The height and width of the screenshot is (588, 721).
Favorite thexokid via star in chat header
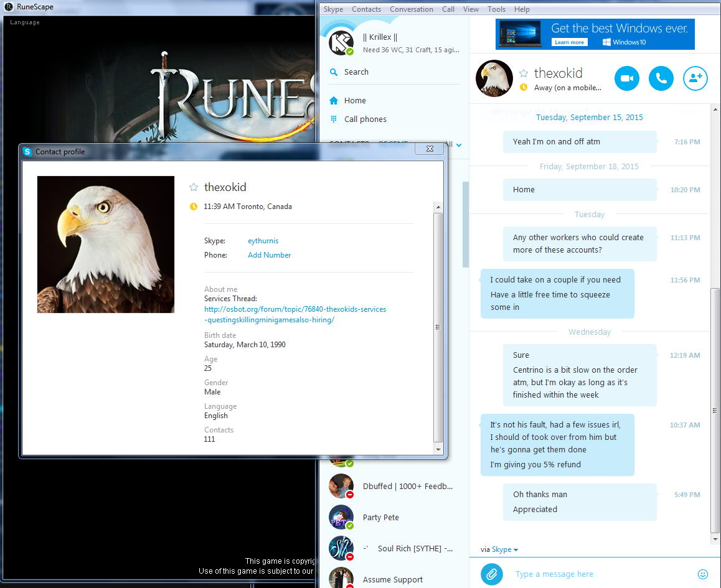[x=524, y=73]
